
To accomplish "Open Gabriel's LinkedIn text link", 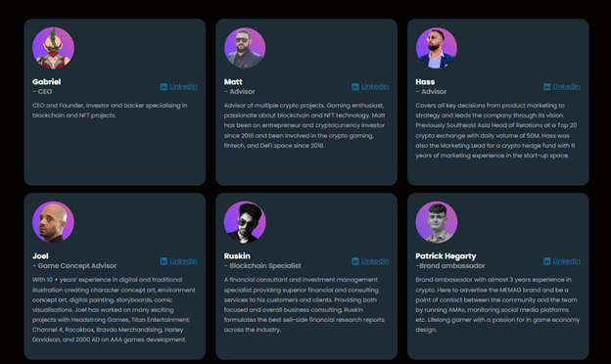I will [x=183, y=87].
